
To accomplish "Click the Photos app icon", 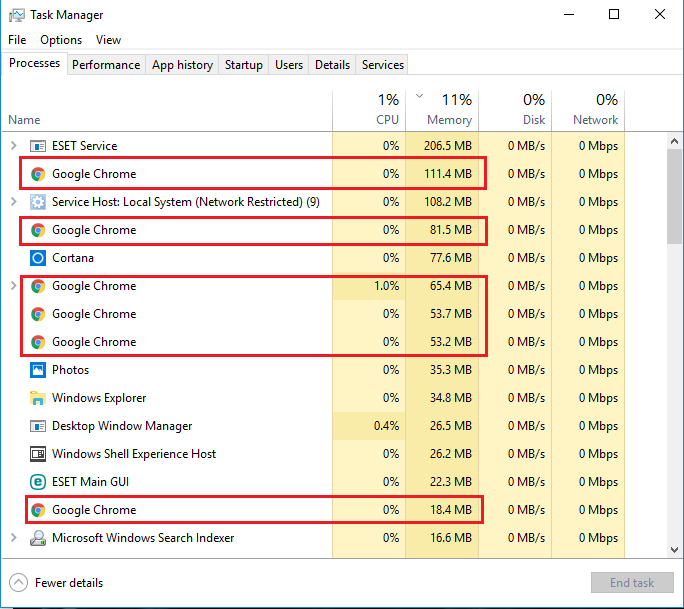I will click(38, 370).
